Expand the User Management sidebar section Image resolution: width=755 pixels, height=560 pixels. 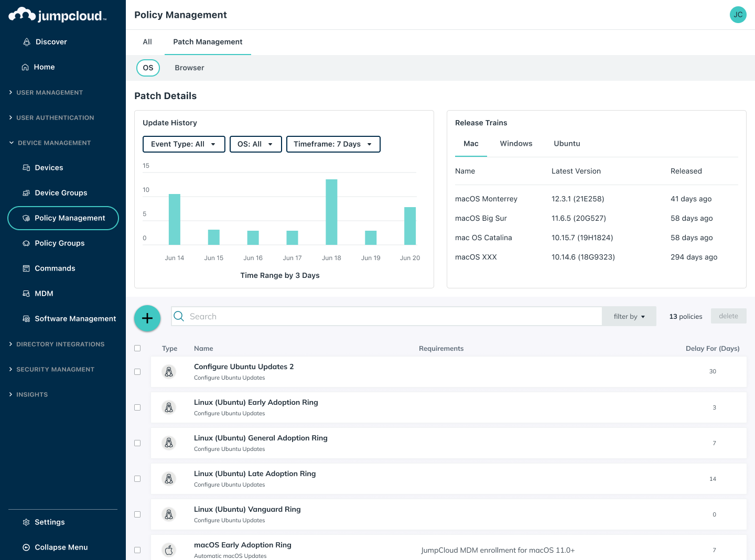coord(49,92)
